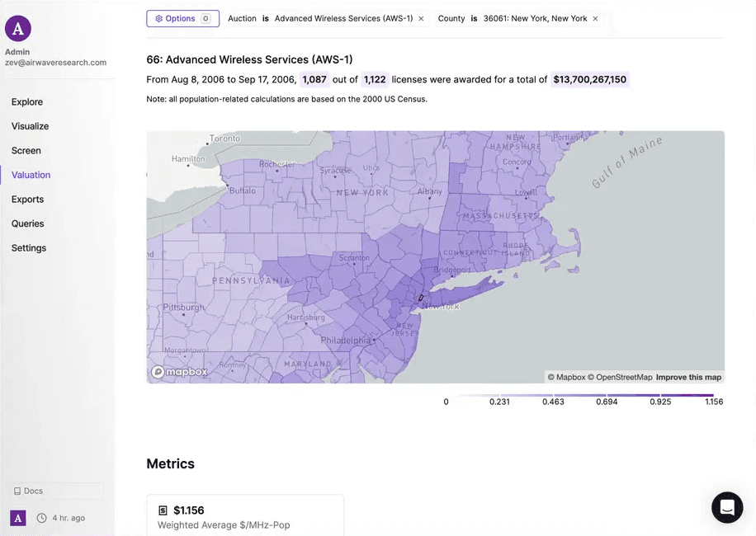Click the 1,087 licenses awarded value

click(314, 79)
